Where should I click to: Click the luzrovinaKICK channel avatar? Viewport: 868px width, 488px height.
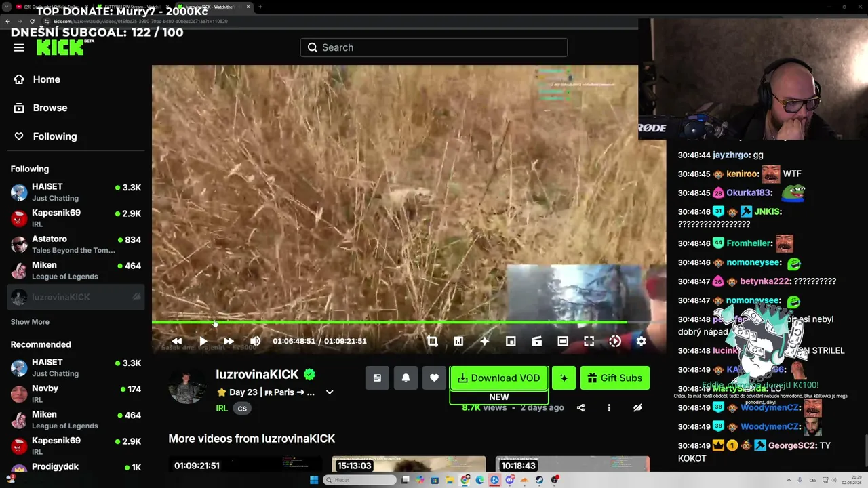pyautogui.click(x=187, y=386)
